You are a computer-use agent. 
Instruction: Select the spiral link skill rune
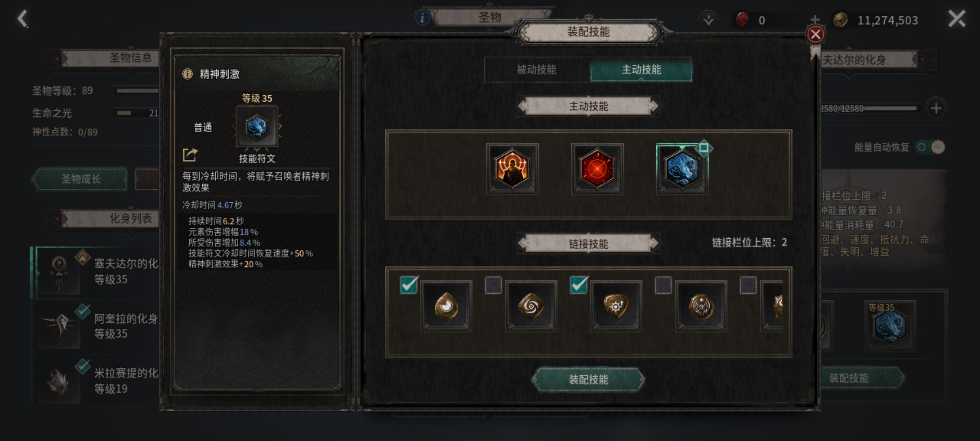[531, 306]
